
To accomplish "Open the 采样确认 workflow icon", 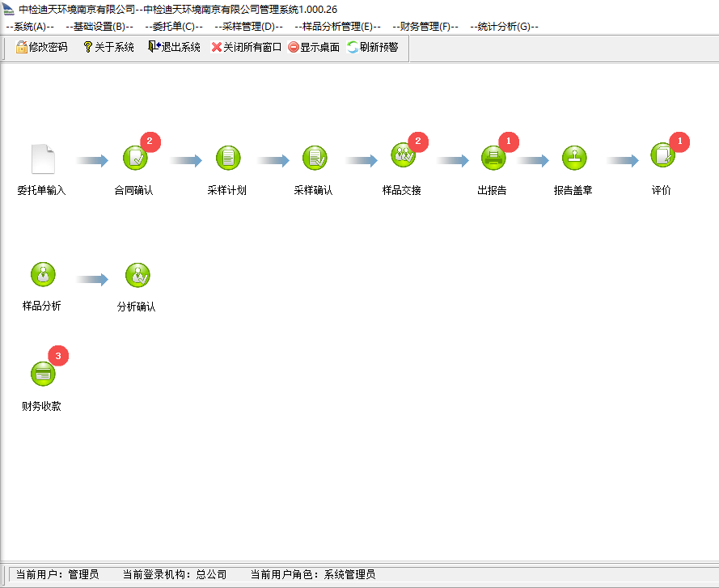I will (x=315, y=158).
